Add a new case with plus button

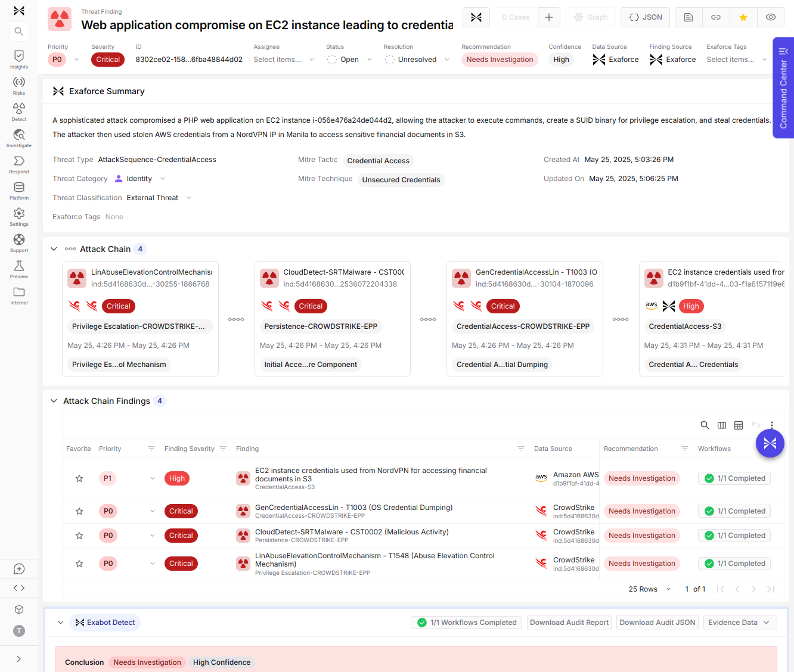(549, 17)
